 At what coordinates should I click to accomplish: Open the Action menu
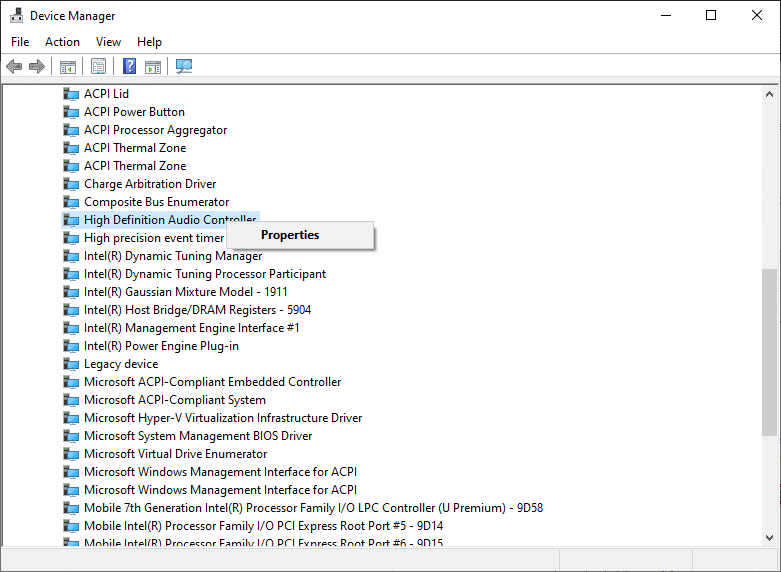pyautogui.click(x=62, y=42)
